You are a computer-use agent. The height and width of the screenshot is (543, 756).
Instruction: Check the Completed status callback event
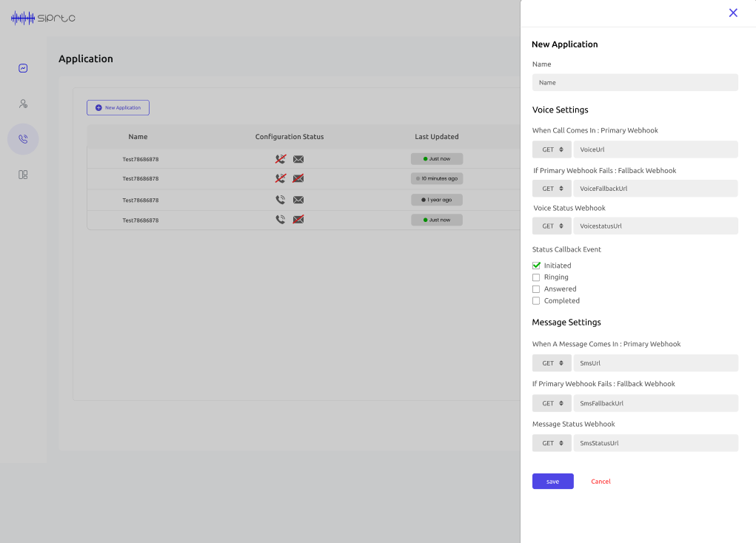(535, 300)
